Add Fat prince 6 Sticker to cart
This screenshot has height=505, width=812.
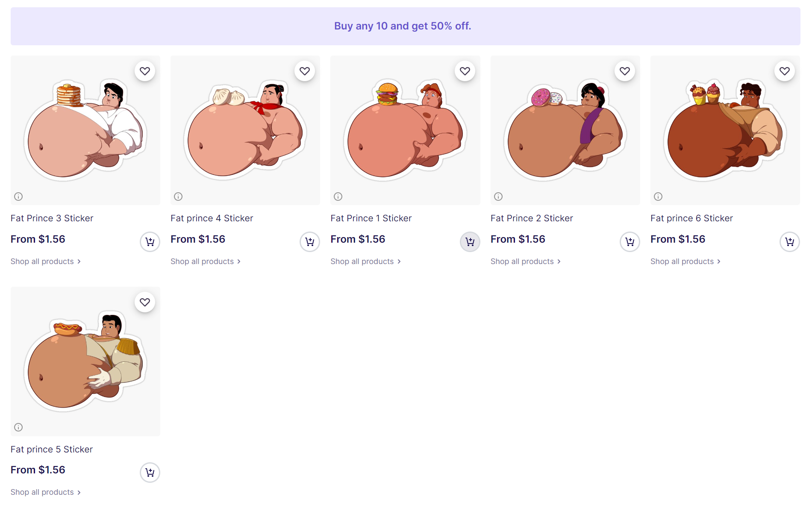[x=789, y=242]
